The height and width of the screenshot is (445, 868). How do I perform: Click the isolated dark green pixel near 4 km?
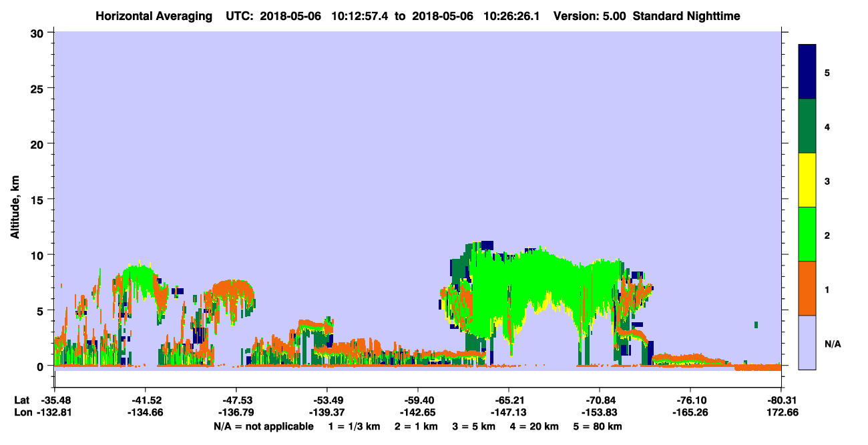click(x=756, y=325)
